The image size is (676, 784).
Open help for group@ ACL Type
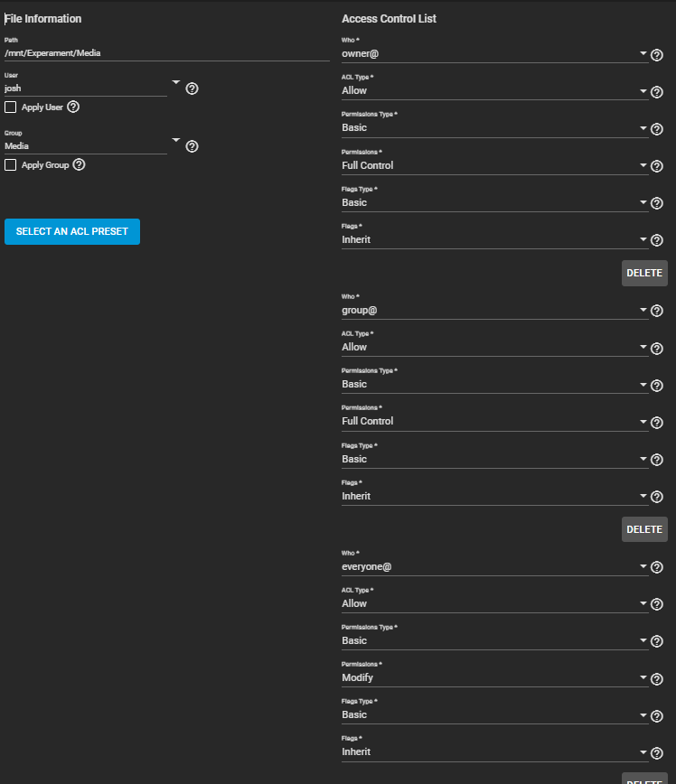tap(657, 348)
